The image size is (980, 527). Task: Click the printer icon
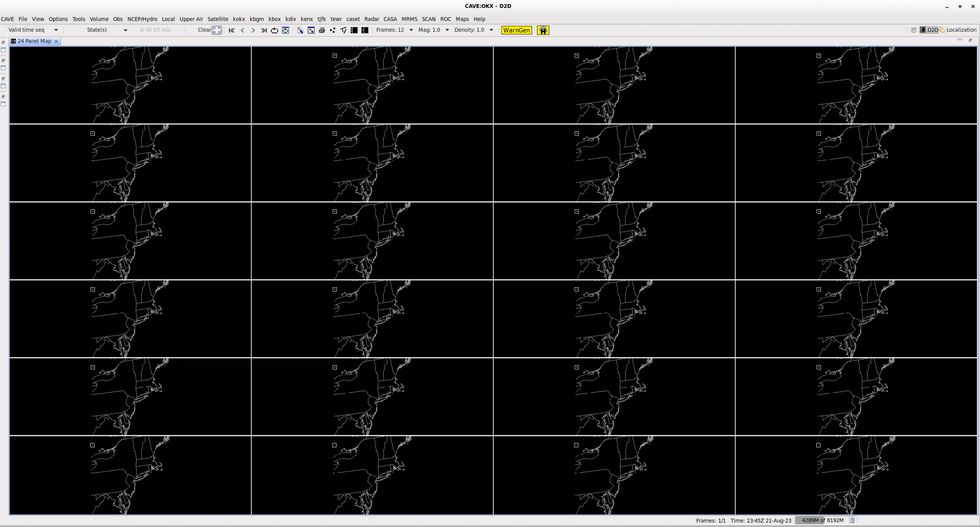(322, 30)
